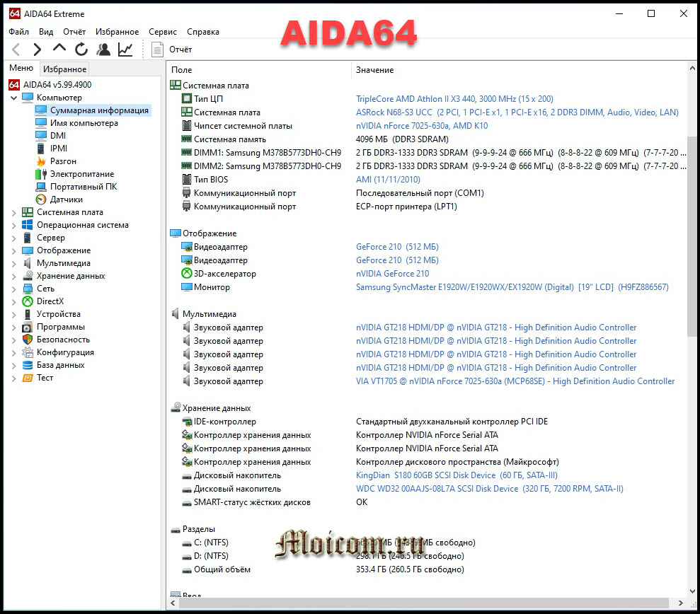The width and height of the screenshot is (700, 614).
Task: Collapse the Компьютер tree node
Action: (15, 98)
